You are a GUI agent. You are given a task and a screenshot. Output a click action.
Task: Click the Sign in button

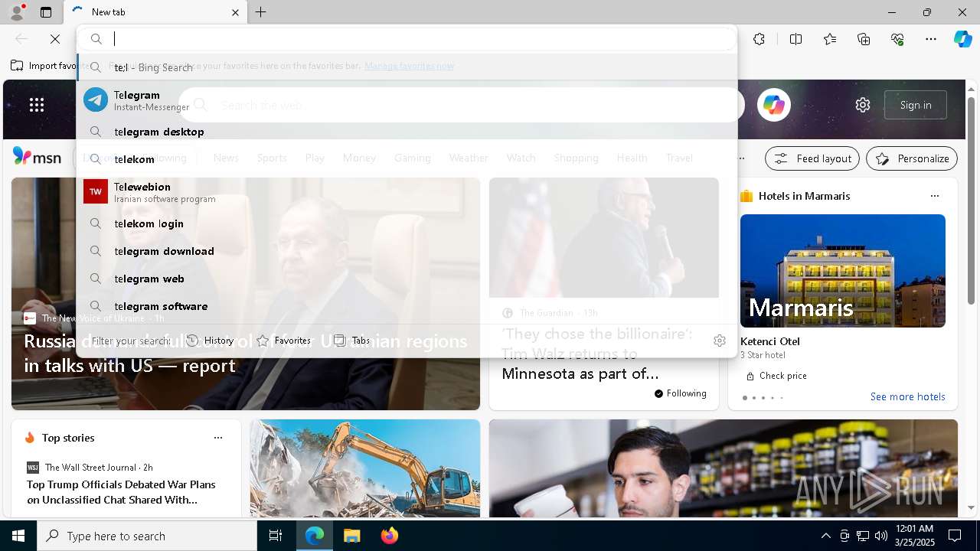click(x=916, y=105)
